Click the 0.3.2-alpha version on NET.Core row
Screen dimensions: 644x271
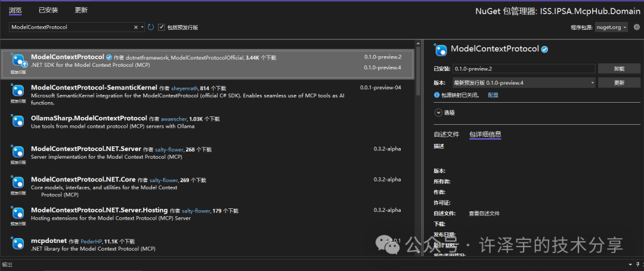point(388,180)
